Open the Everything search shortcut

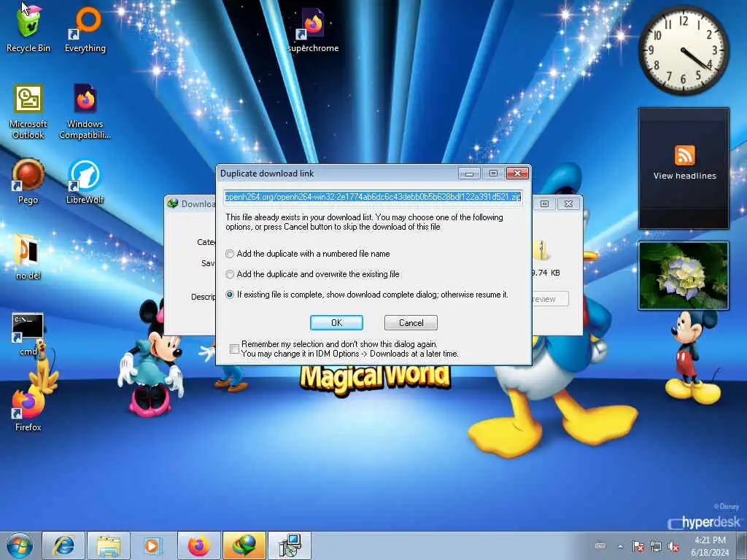pyautogui.click(x=85, y=28)
